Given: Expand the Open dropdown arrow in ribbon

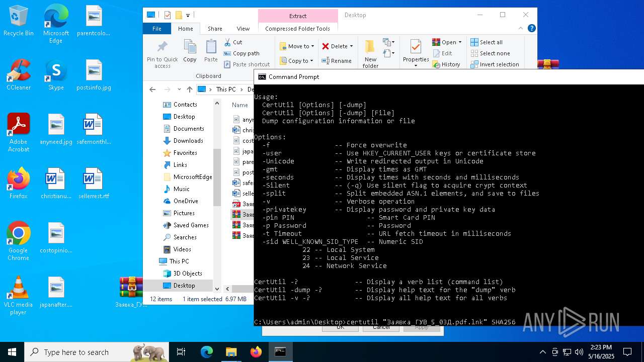Looking at the screenshot, I should pyautogui.click(x=460, y=42).
